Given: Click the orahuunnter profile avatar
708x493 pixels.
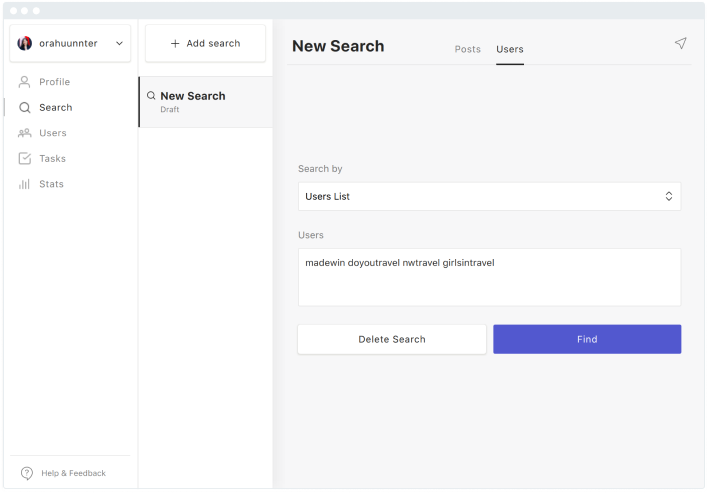Looking at the screenshot, I should coord(24,43).
